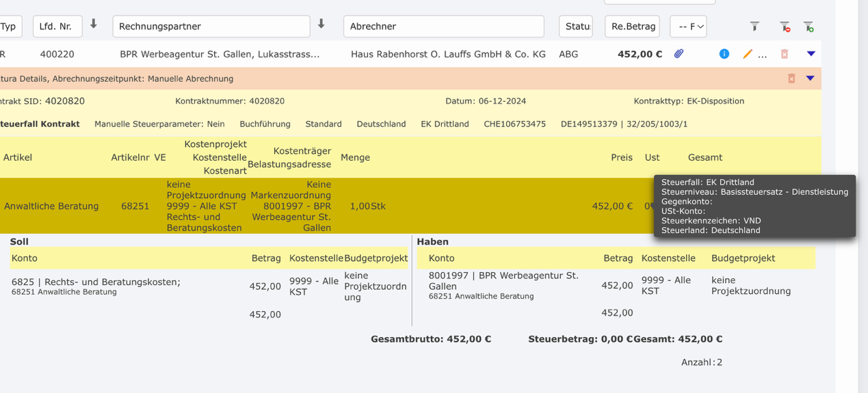Edit invoice 400220 with pencil icon
Viewport: 868px width, 393px height.
[748, 54]
